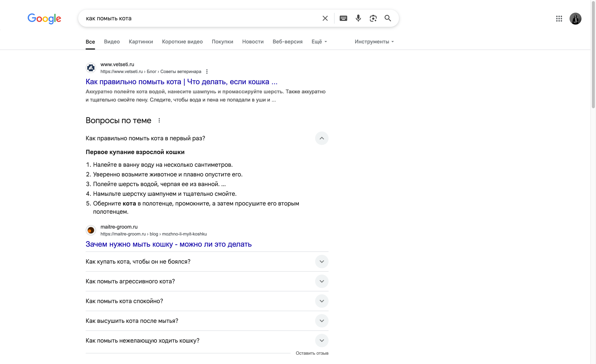596x364 pixels.
Task: Switch to the Покупки tab
Action: click(x=222, y=42)
